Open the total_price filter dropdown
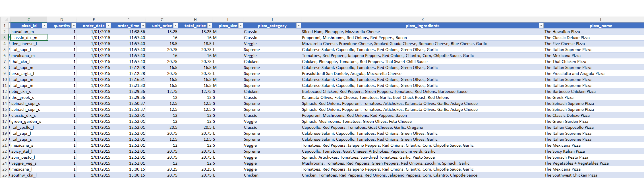The image size is (644, 178). click(x=210, y=26)
